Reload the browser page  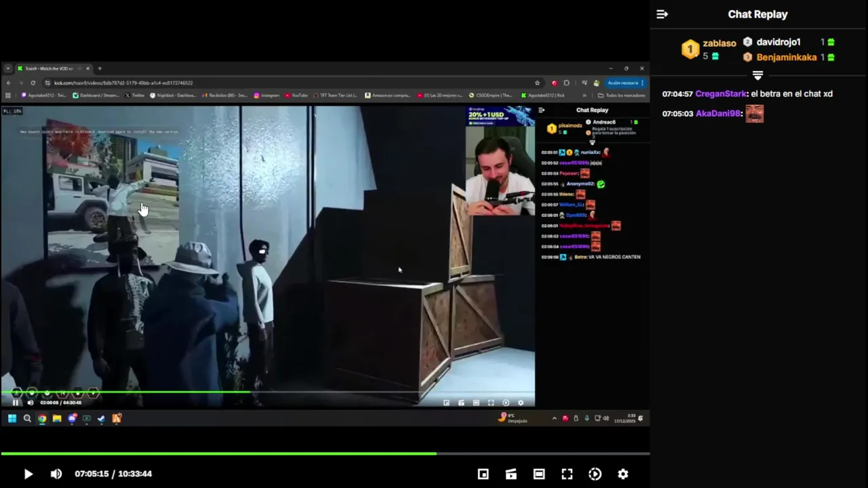click(33, 83)
